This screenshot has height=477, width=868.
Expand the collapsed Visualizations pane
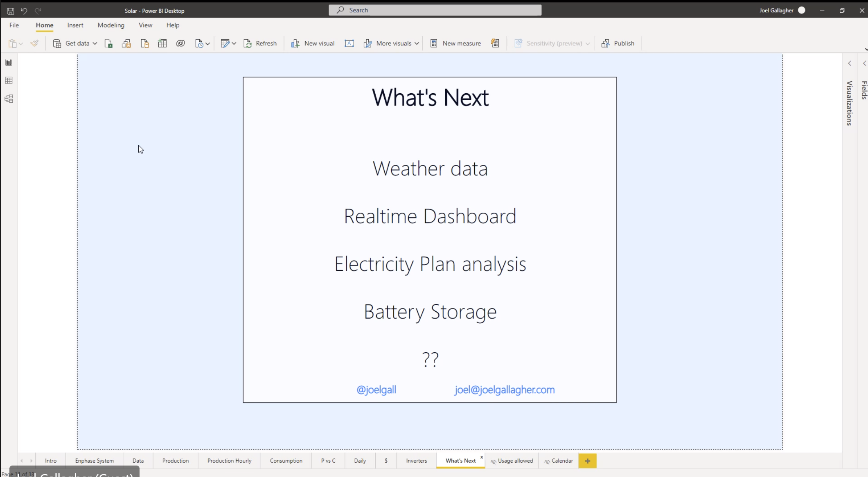850,63
